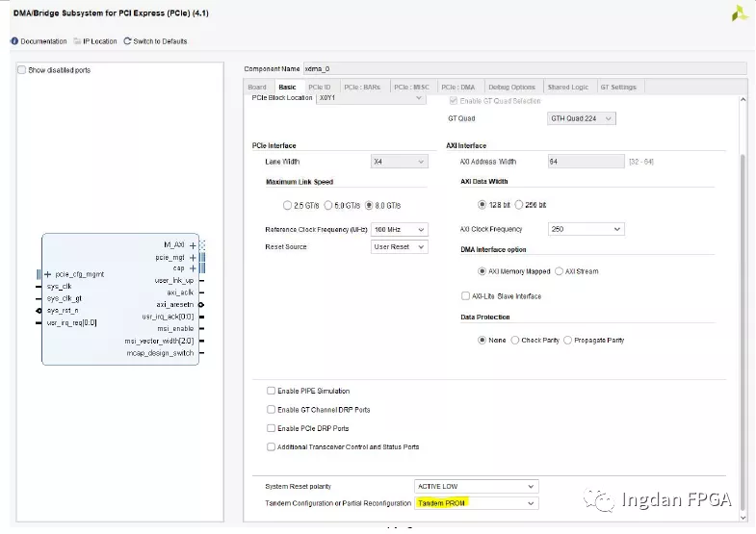The height and width of the screenshot is (534, 756).
Task: Click scrollbar up arrow
Action: click(743, 100)
